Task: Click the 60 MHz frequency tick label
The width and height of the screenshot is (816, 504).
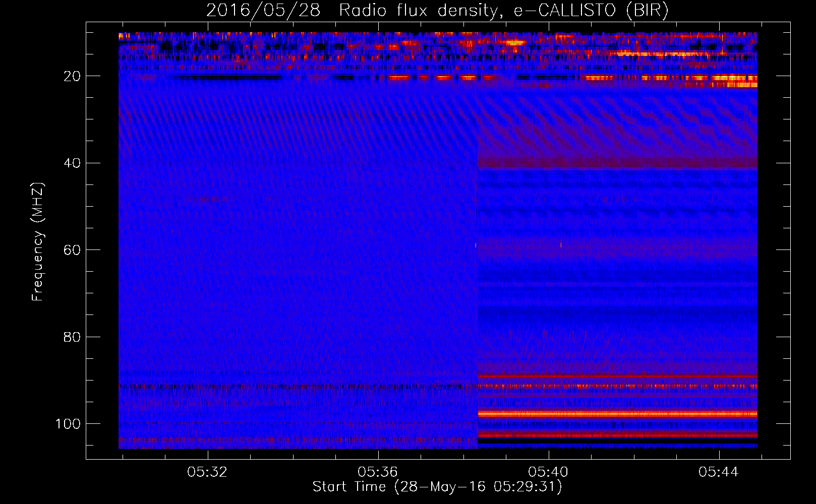Action: point(71,250)
